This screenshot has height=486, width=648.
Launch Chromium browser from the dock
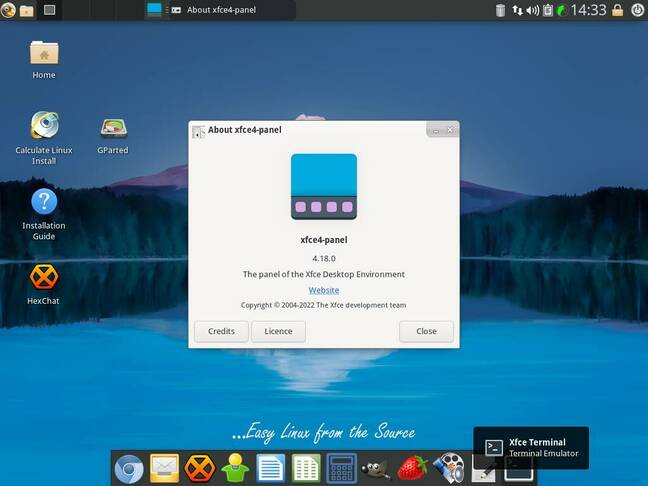click(x=129, y=469)
